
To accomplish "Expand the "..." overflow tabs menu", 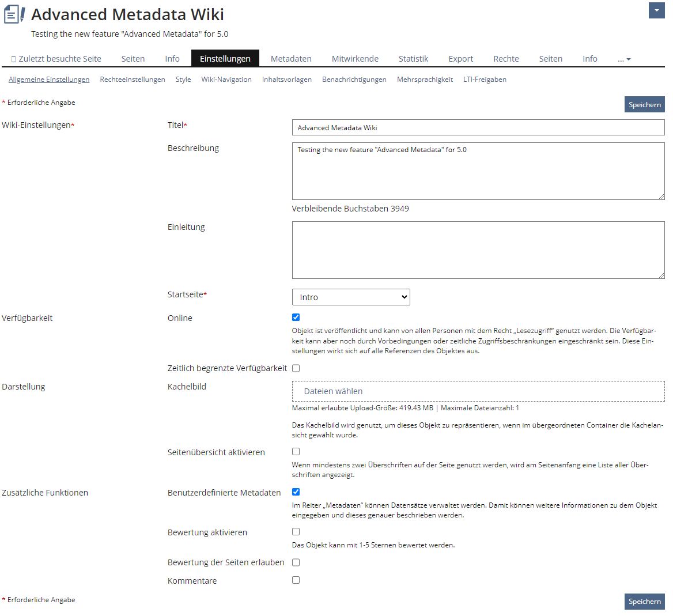I will point(624,59).
